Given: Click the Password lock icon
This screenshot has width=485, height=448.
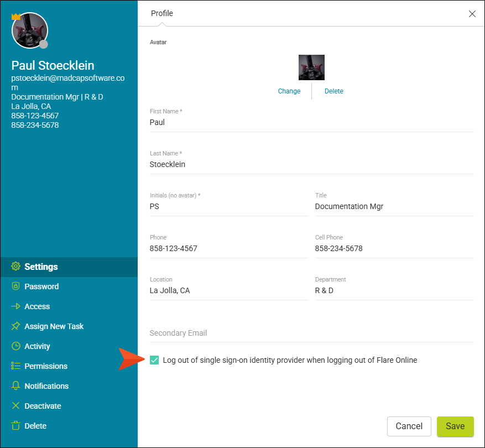Looking at the screenshot, I should click(x=16, y=286).
